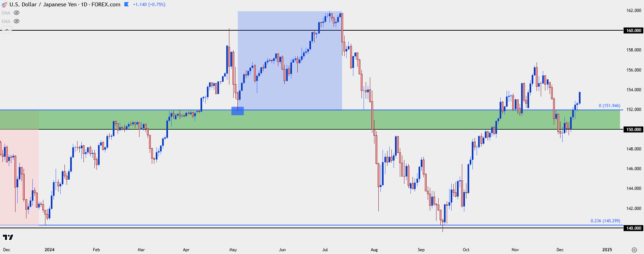Click the Sep time axis label
This screenshot has width=644, height=254.
pyautogui.click(x=421, y=250)
